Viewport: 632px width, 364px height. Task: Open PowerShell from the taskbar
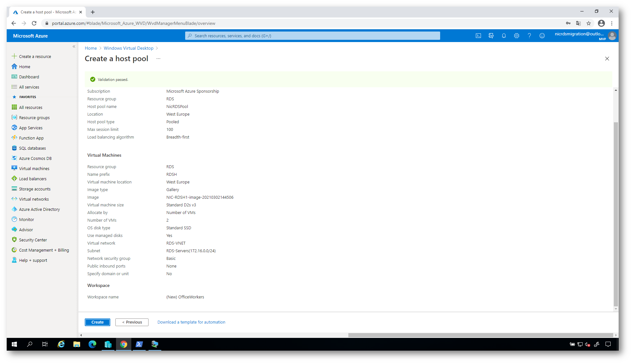click(139, 344)
